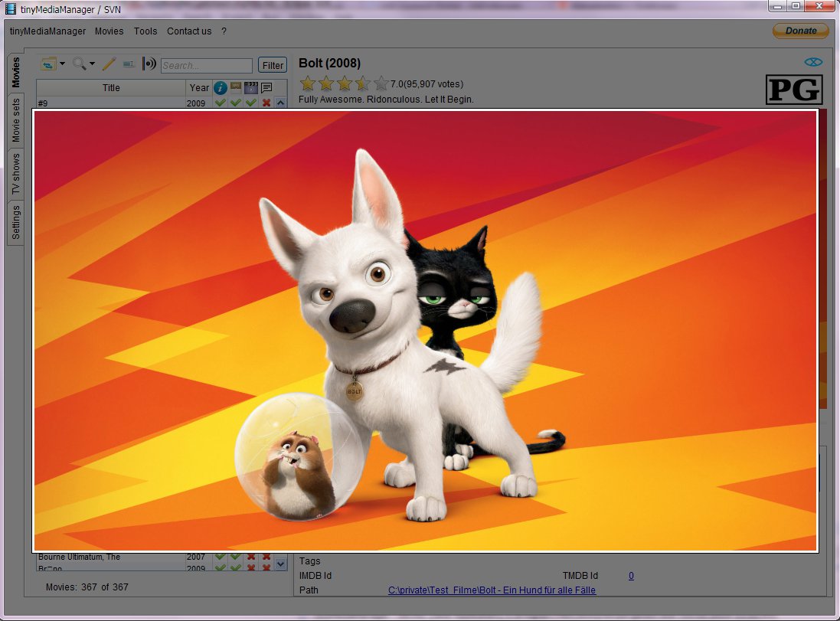The height and width of the screenshot is (621, 840).
Task: Click the tagline Fully Awesome text
Action: coord(386,99)
